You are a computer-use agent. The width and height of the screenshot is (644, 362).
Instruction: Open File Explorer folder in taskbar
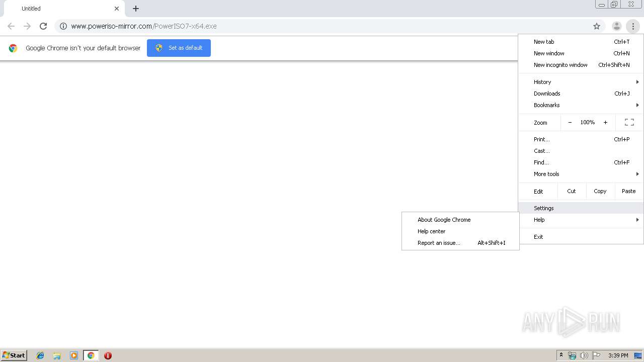(x=57, y=355)
